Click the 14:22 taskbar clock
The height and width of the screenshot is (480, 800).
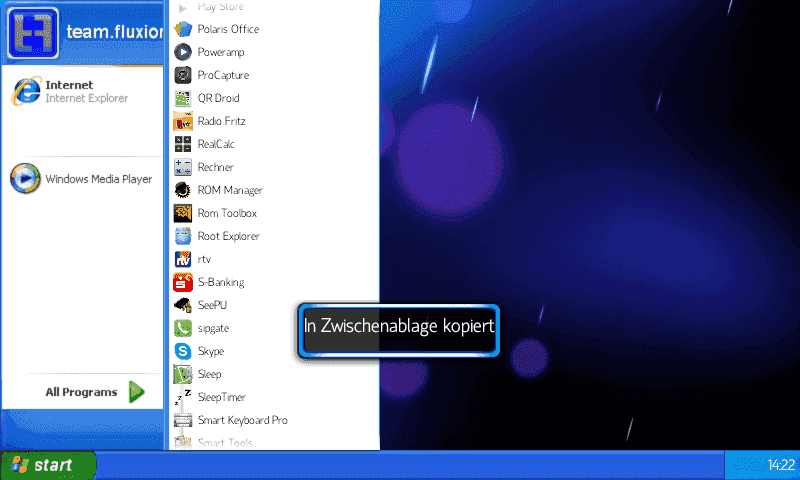coord(781,465)
